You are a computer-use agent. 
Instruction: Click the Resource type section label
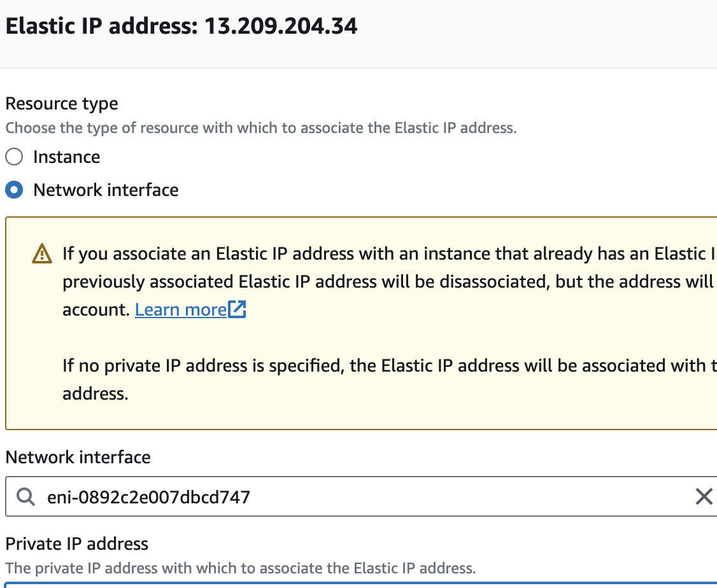coord(62,103)
